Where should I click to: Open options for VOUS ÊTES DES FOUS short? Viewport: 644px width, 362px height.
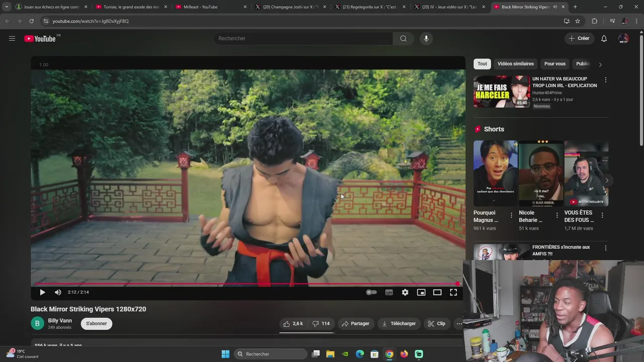pyautogui.click(x=602, y=215)
